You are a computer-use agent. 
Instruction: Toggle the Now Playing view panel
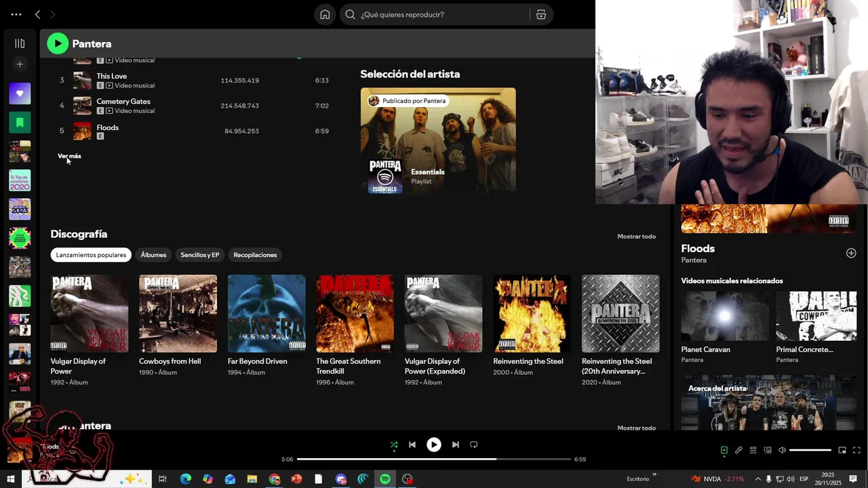tap(724, 450)
